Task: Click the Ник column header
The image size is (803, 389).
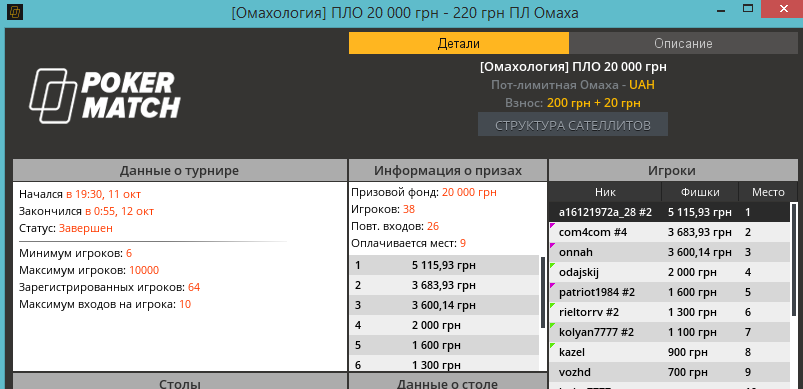Action: [x=605, y=192]
